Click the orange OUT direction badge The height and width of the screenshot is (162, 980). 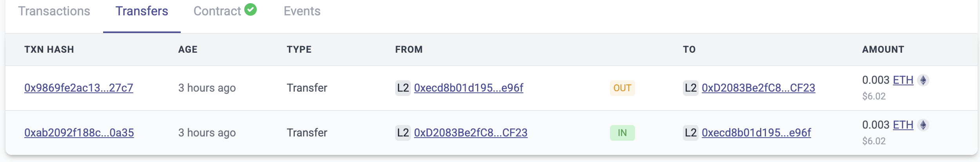point(622,88)
